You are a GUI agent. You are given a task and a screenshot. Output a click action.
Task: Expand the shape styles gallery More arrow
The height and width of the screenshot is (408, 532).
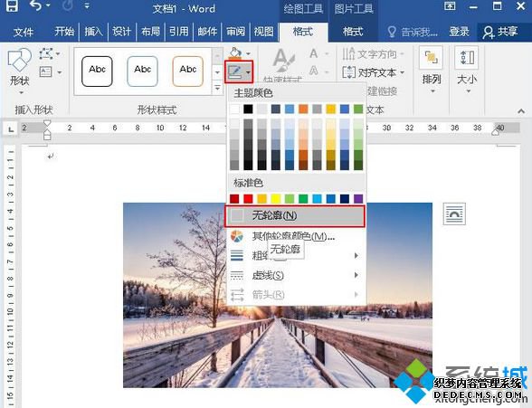point(217,89)
